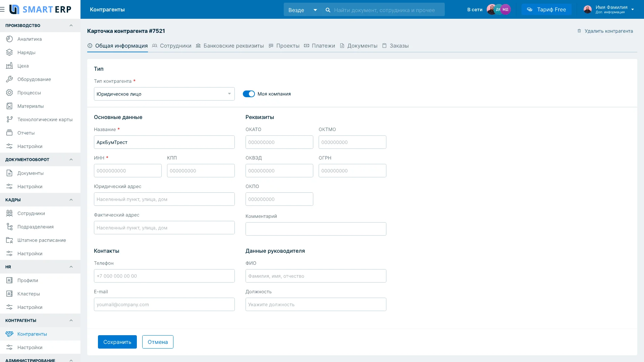Click the Процессы gear icon
Image resolution: width=644 pixels, height=362 pixels.
[9, 93]
